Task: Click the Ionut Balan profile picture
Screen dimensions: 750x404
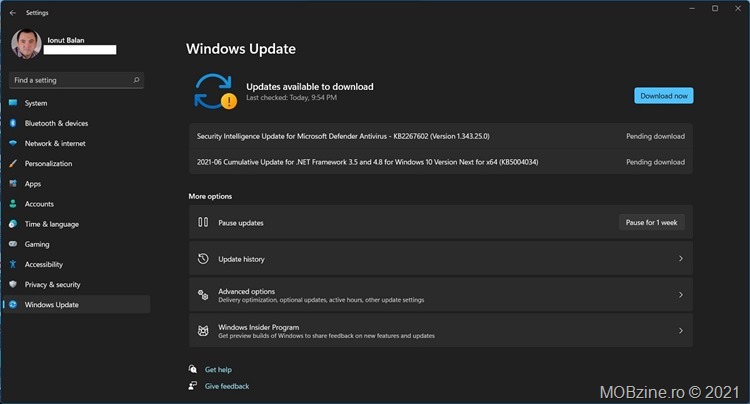Action: point(26,44)
